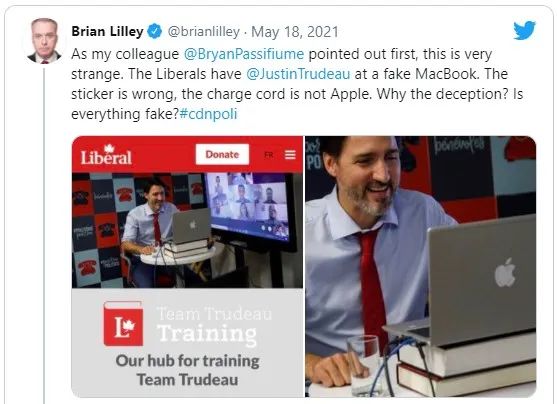Screen dimensions: 557x404
Task: Click the Team Trudeau Training heading
Action: pos(214,325)
